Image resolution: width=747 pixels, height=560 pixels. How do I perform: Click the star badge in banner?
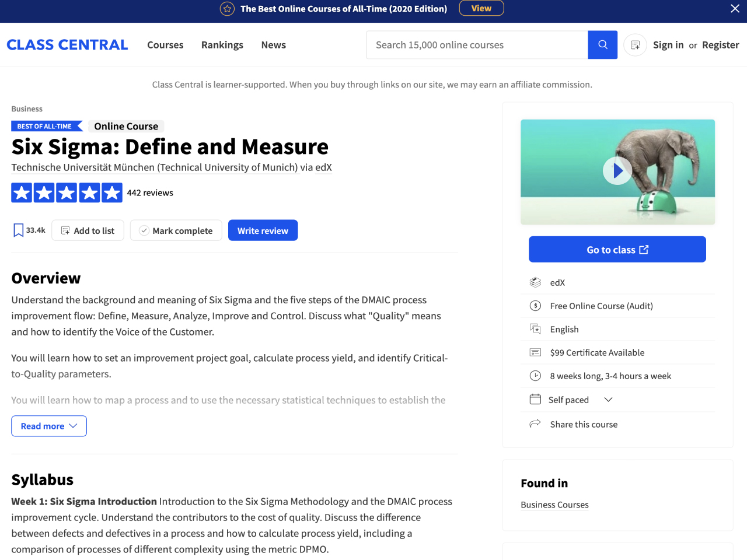(227, 9)
